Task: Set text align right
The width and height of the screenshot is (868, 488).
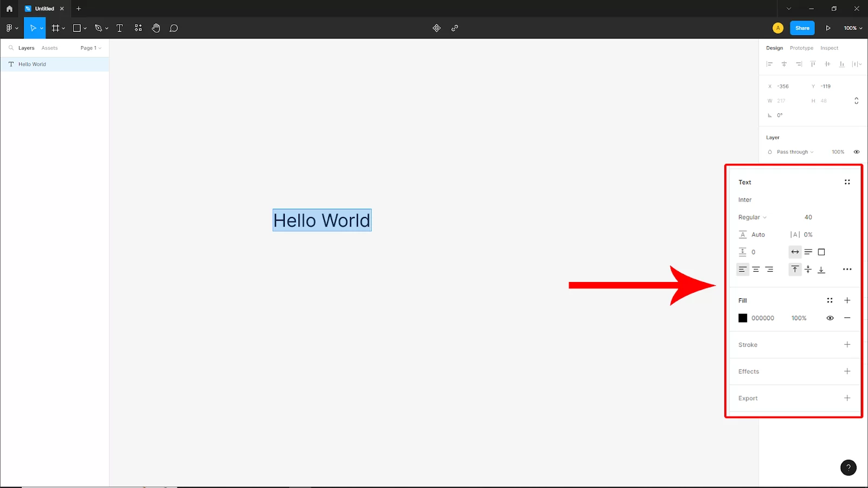Action: click(x=769, y=269)
